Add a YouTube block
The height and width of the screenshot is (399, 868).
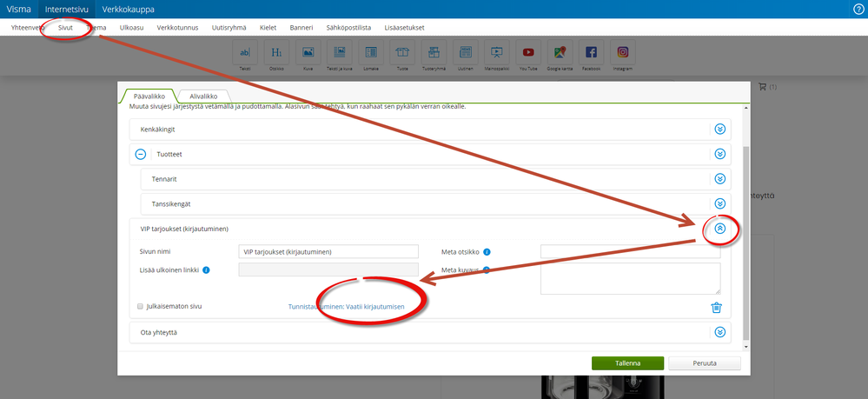pyautogui.click(x=528, y=52)
